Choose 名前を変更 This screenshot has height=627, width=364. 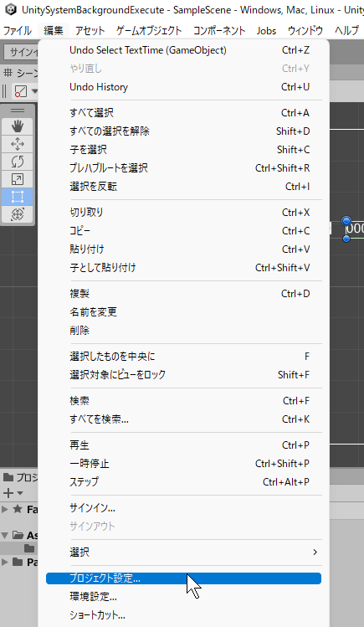(184, 312)
